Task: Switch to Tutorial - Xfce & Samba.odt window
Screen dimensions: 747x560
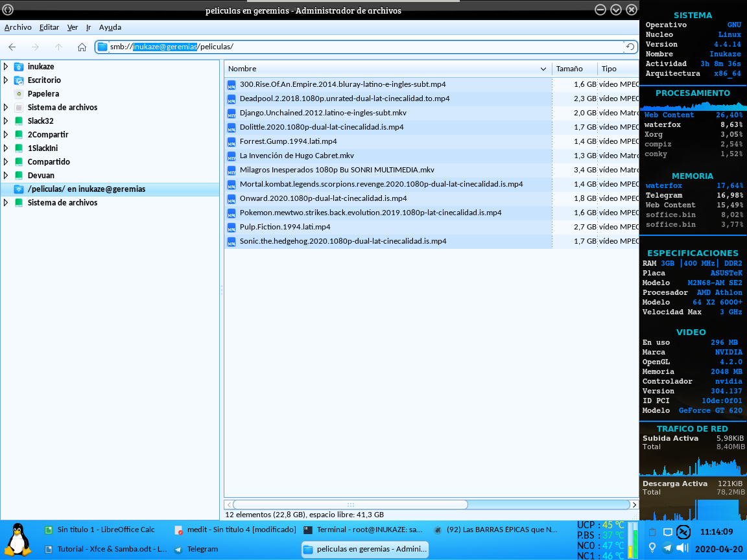Action: tap(105, 549)
